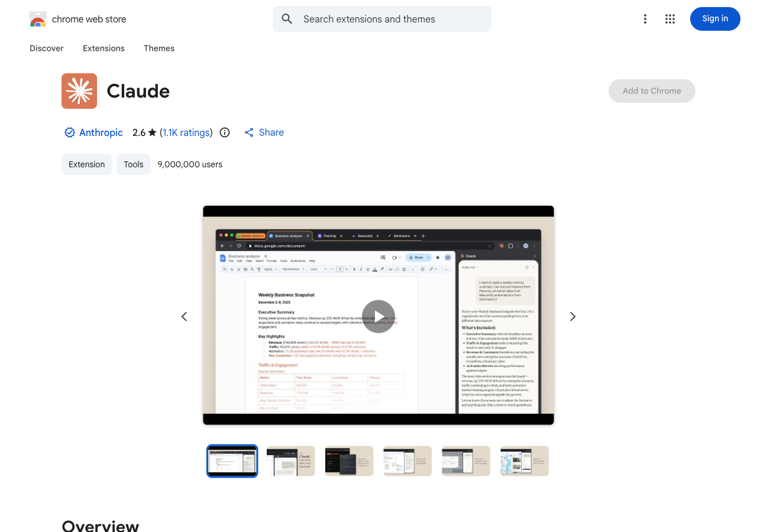Select the second thumbnail with Claude text
The height and width of the screenshot is (532, 757).
point(291,461)
